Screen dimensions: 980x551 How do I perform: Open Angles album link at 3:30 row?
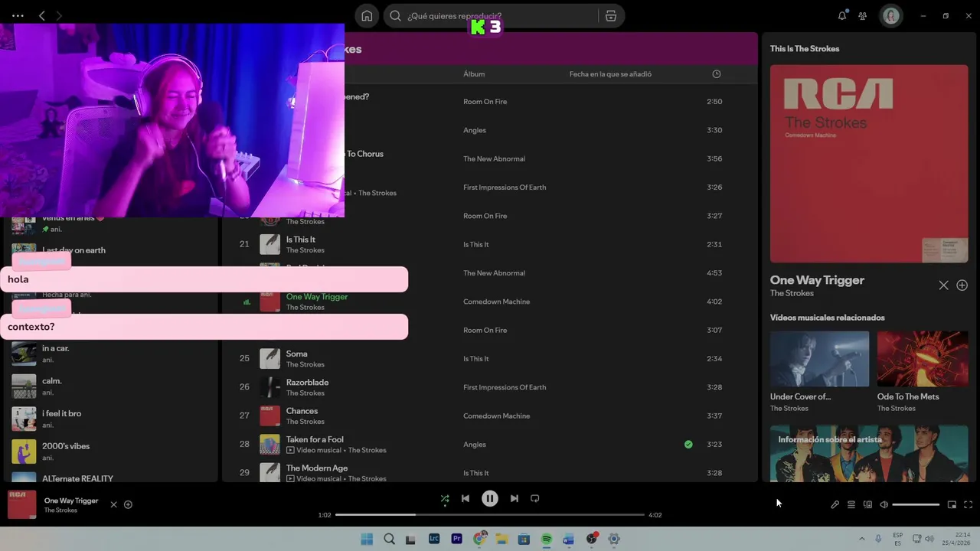475,130
